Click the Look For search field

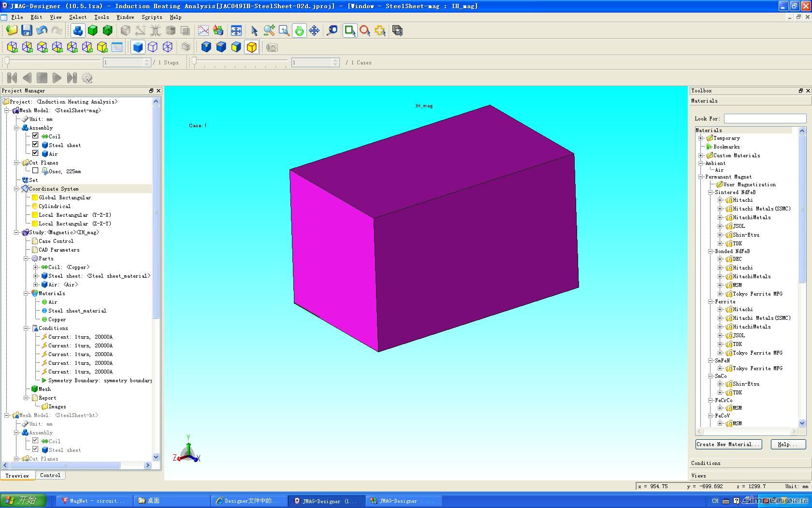point(765,119)
